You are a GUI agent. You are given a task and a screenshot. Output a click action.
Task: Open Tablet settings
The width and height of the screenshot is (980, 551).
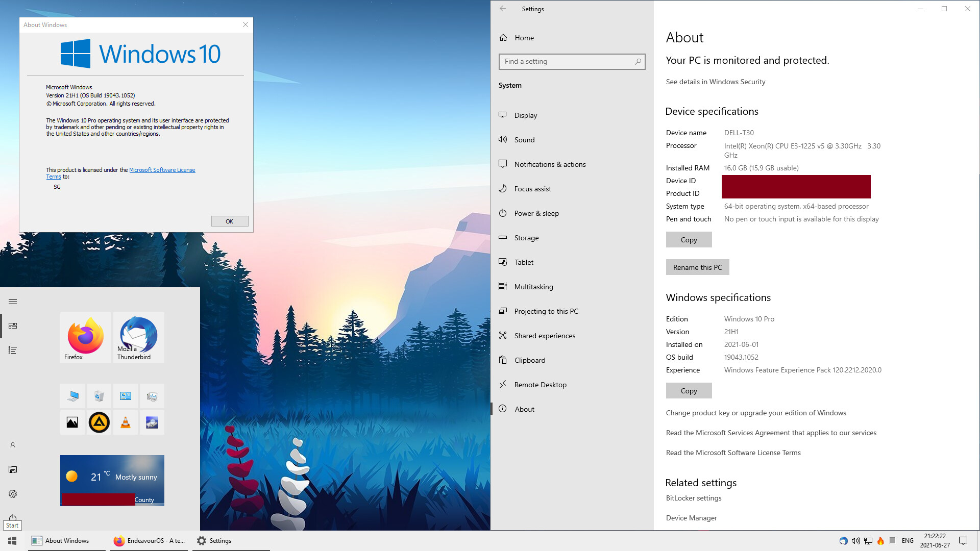click(572, 262)
